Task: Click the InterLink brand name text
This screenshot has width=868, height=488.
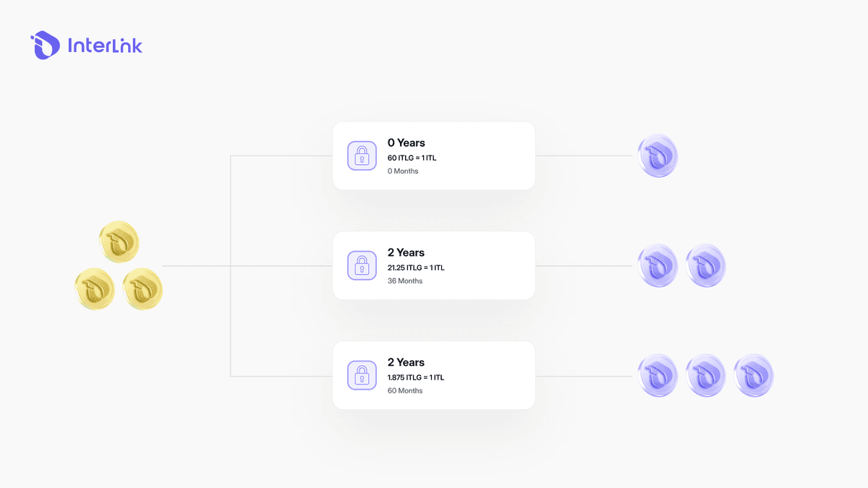Action: [105, 46]
